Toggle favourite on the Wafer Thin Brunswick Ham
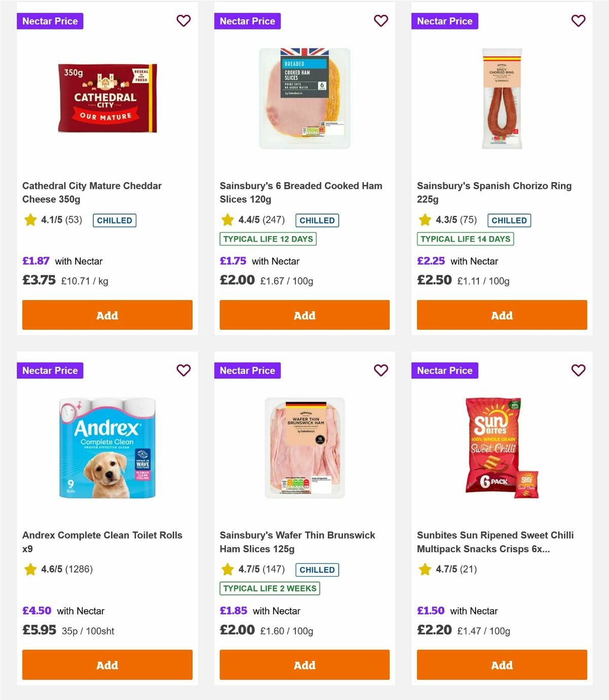 click(381, 371)
